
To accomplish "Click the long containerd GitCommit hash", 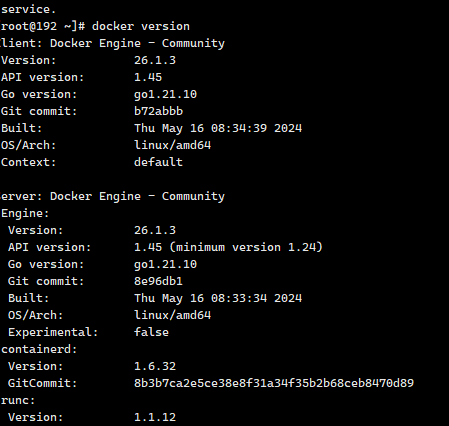I will tap(274, 383).
